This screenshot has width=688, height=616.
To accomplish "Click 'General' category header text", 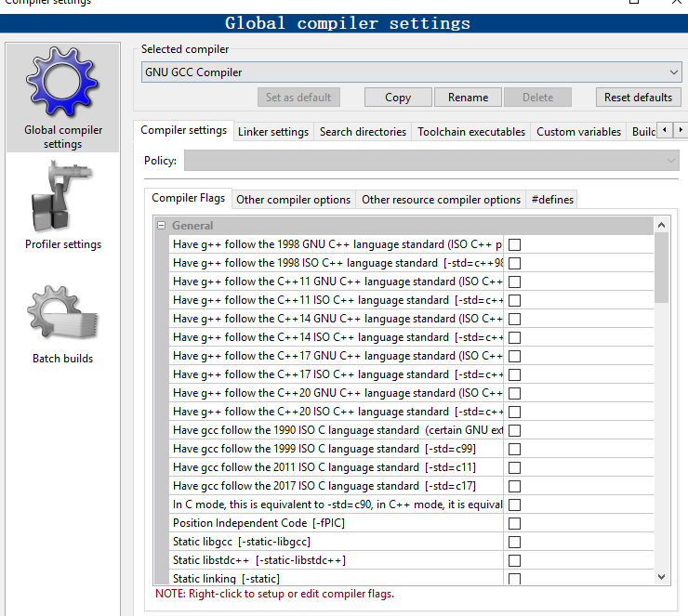I will 192,226.
